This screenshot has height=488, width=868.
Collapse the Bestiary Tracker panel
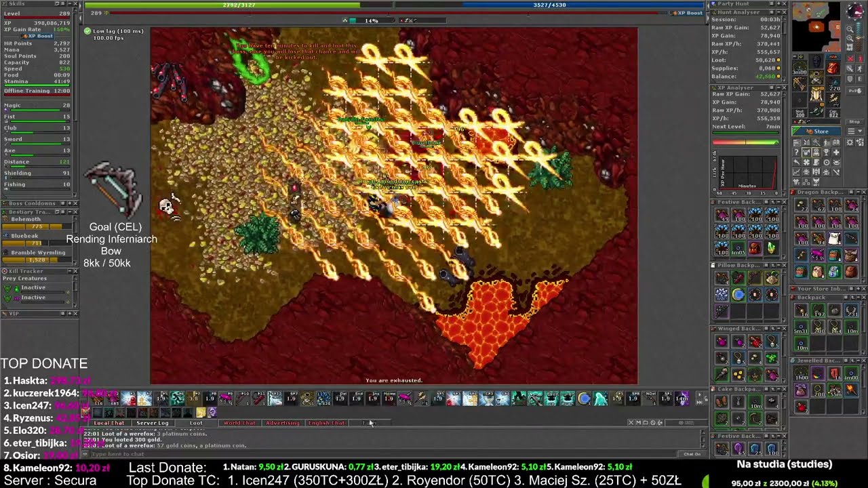(70, 212)
